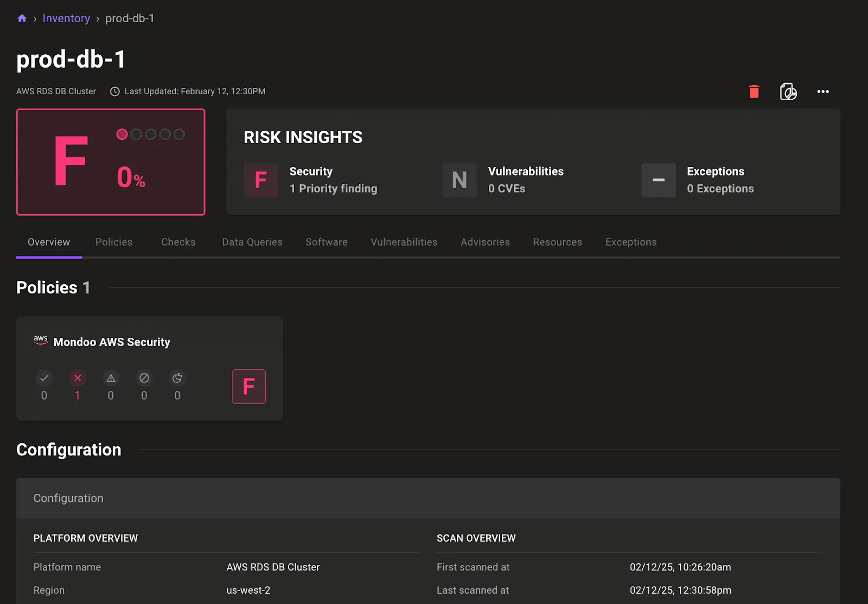The height and width of the screenshot is (604, 868).
Task: Open the report export icon near the trash
Action: [x=788, y=92]
